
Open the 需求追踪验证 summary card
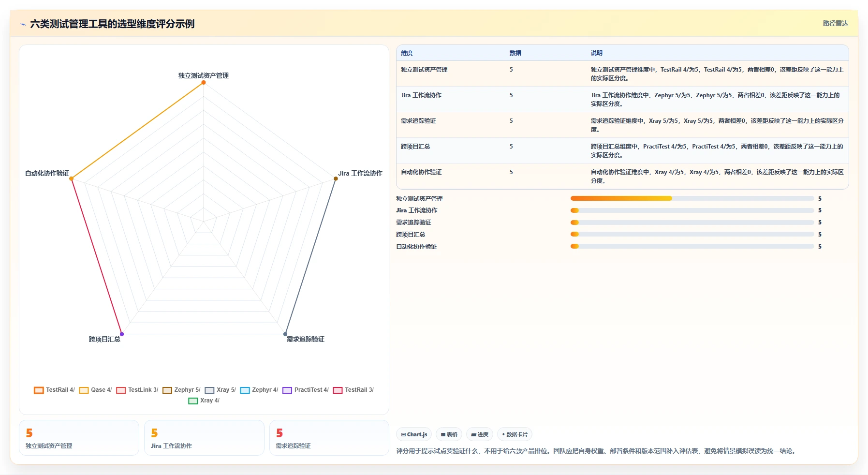pyautogui.click(x=329, y=438)
